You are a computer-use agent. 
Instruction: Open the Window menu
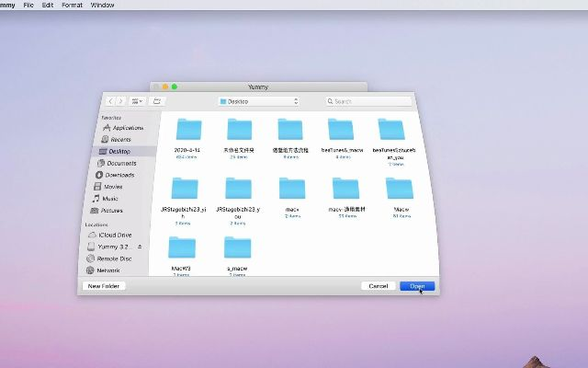pyautogui.click(x=103, y=5)
